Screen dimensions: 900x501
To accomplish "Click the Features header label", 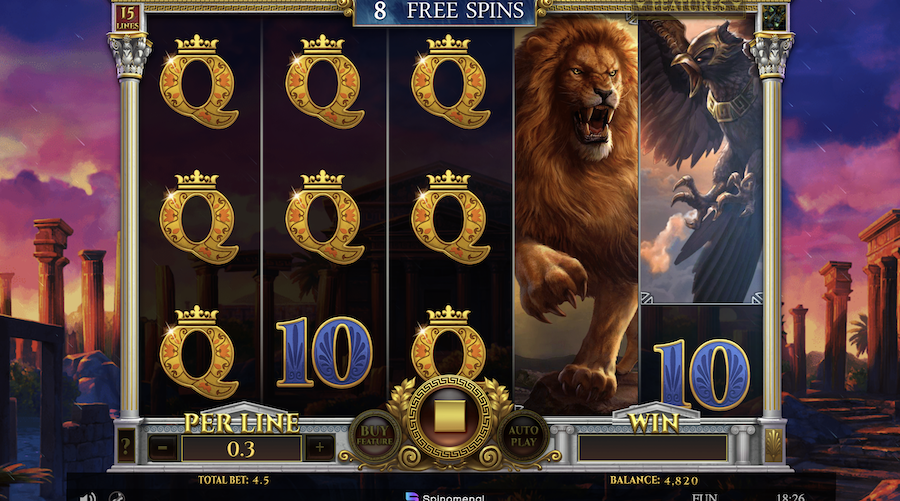I will pos(688,6).
